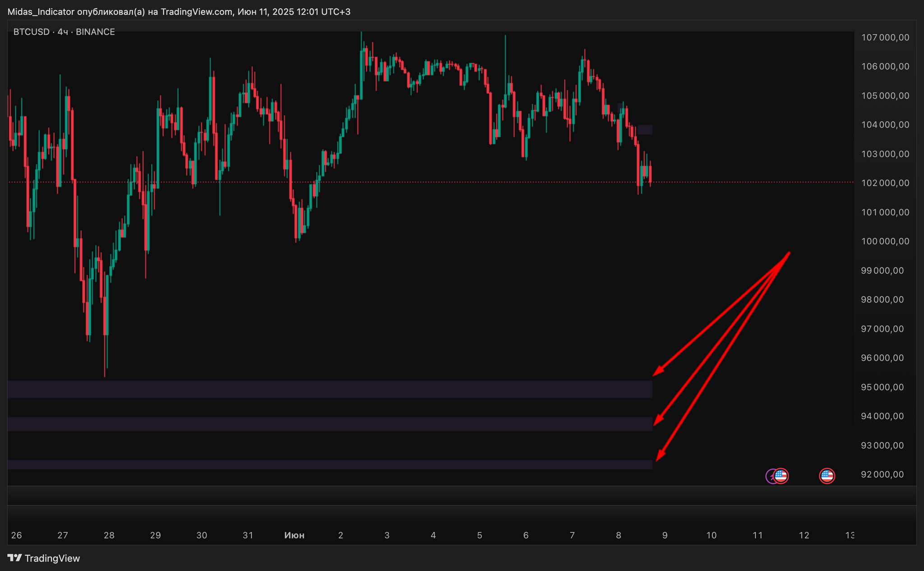Click the Июн month label on time axis
Image resolution: width=924 pixels, height=571 pixels.
294,535
